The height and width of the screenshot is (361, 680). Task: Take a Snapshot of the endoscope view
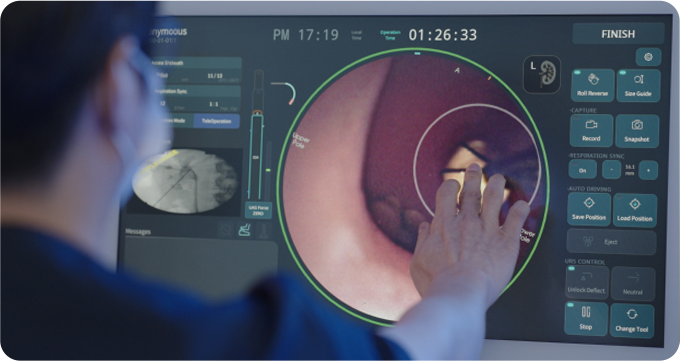click(637, 131)
